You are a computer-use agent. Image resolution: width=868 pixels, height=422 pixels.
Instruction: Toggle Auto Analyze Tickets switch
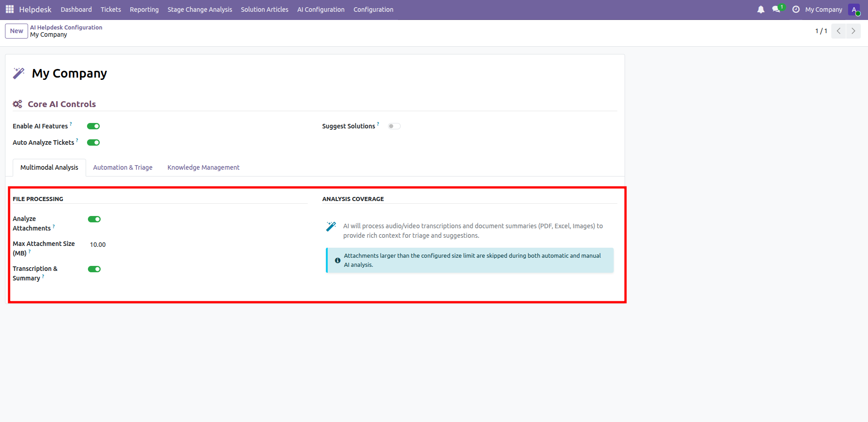[x=93, y=142]
